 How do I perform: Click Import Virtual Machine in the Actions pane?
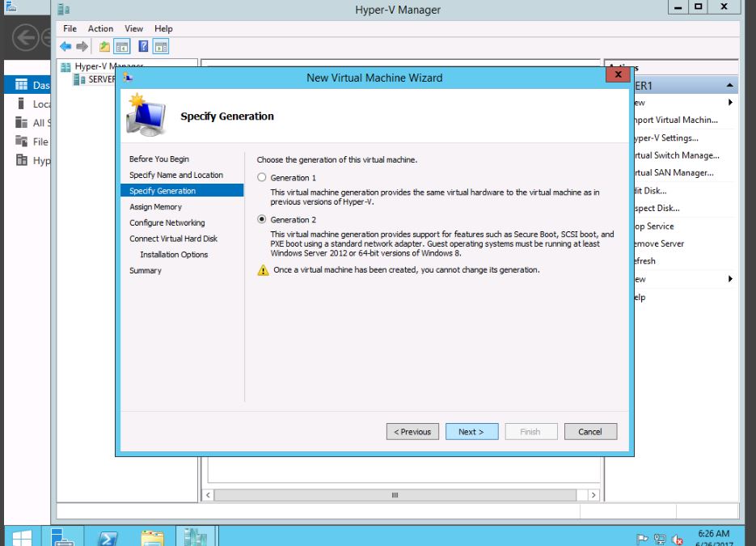(x=676, y=120)
